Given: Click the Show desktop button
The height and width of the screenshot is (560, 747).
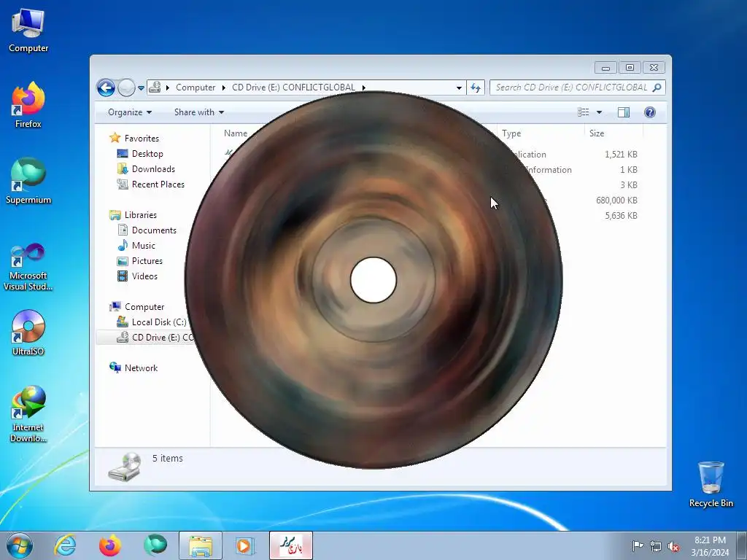Looking at the screenshot, I should (742, 546).
